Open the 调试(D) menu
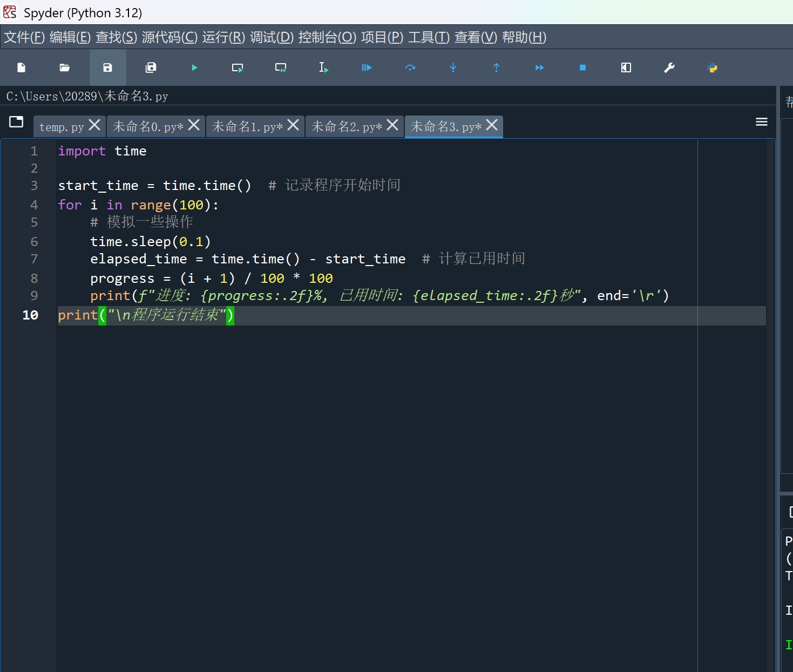The width and height of the screenshot is (793, 672). point(272,37)
